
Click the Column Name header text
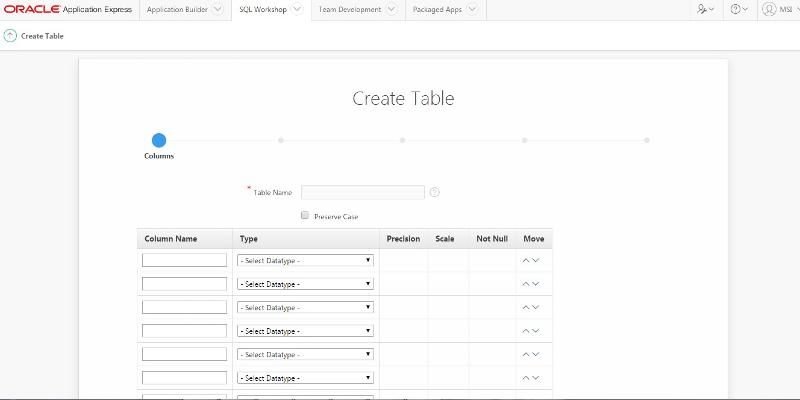170,239
